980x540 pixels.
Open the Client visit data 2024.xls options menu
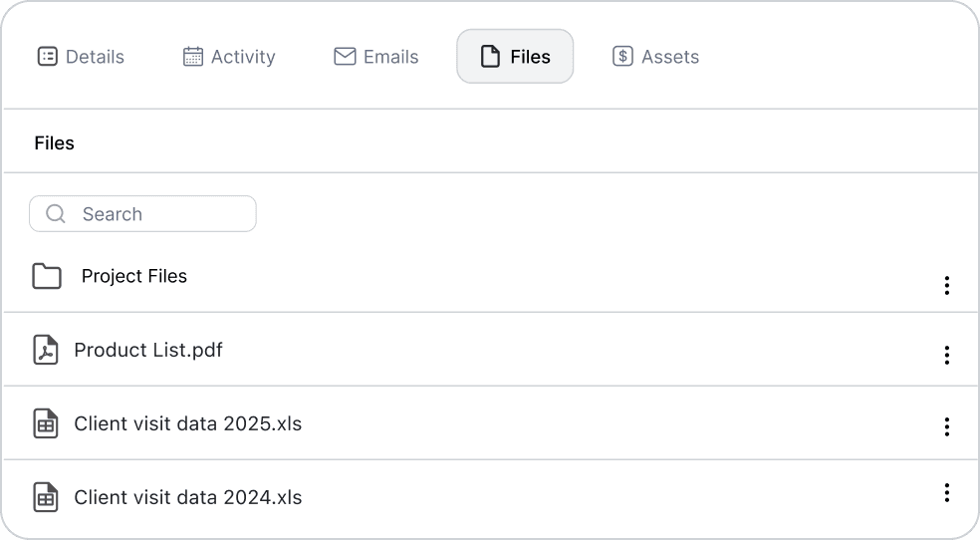[x=946, y=492]
